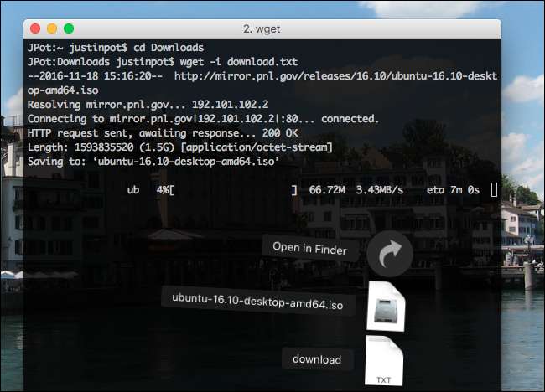Screen dimensions: 545x392
Task: Click the "cd Downloads" command line
Action: click(x=163, y=47)
